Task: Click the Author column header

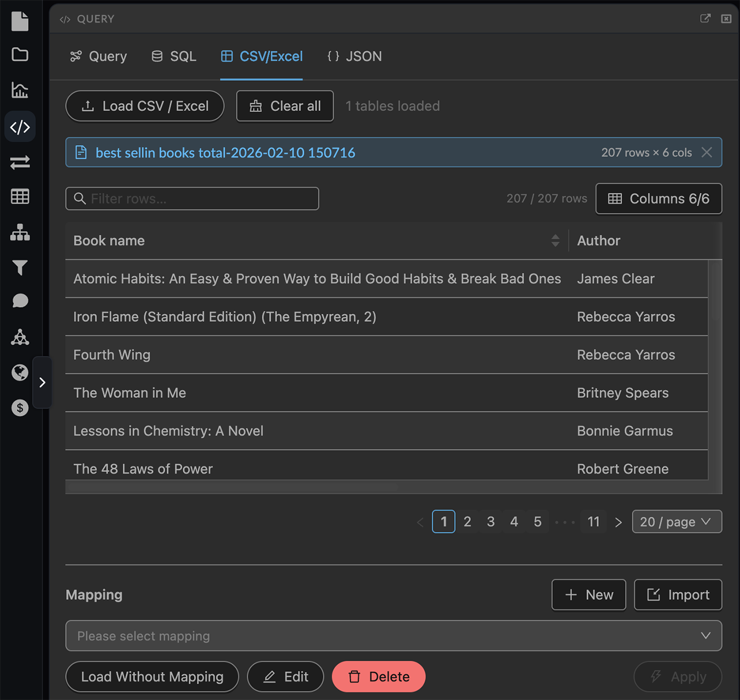Action: coord(599,240)
